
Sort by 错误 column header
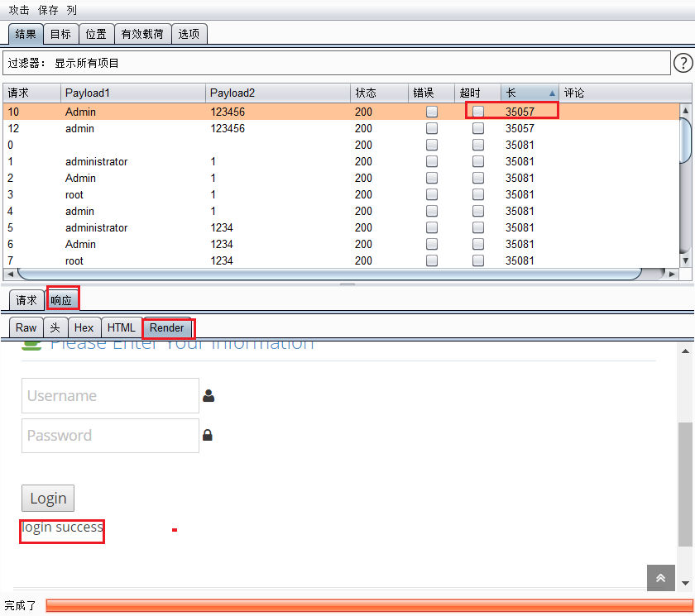[x=431, y=93]
